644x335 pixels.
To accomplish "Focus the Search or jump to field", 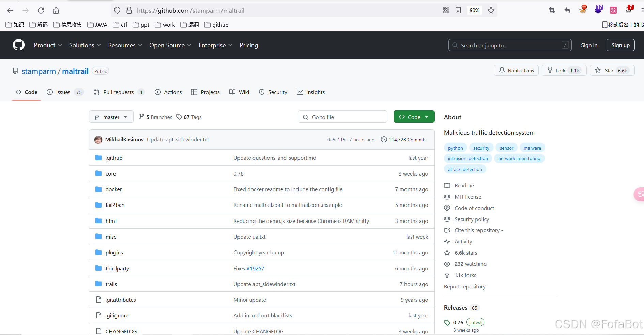I will pyautogui.click(x=510, y=45).
